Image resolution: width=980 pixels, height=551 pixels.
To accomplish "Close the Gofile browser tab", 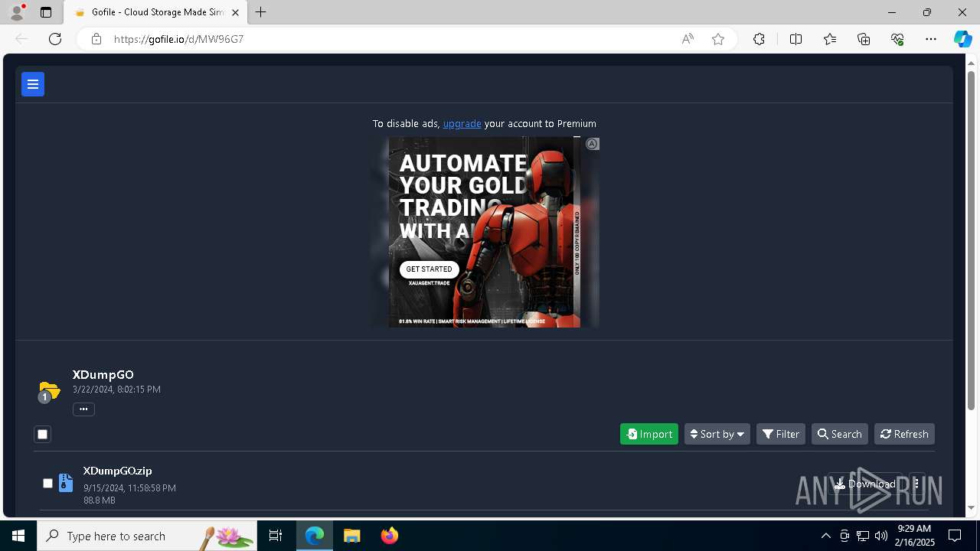I will [x=235, y=12].
